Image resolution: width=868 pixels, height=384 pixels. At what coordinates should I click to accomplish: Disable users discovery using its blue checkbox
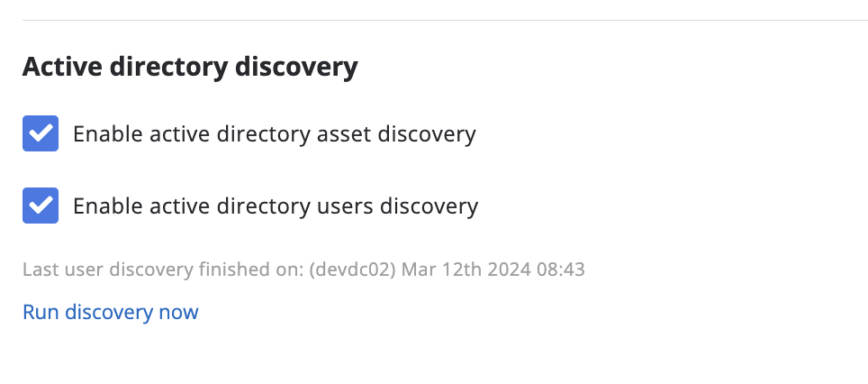pos(41,206)
